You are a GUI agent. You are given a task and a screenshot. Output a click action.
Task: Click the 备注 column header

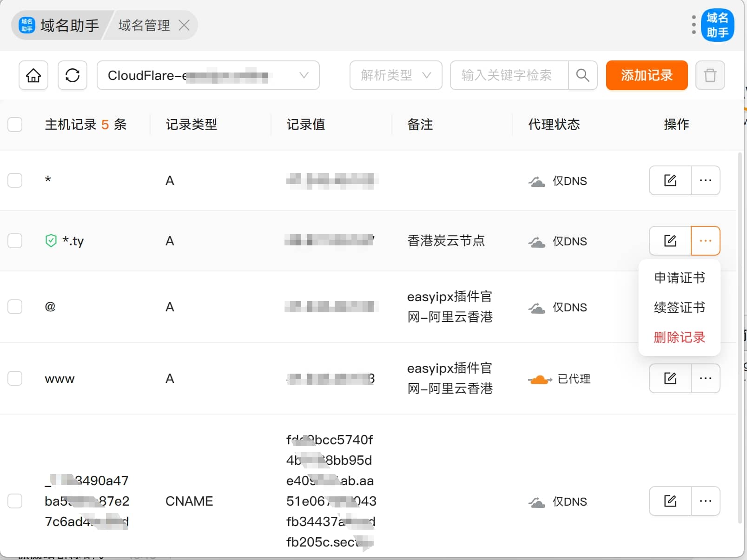(420, 125)
